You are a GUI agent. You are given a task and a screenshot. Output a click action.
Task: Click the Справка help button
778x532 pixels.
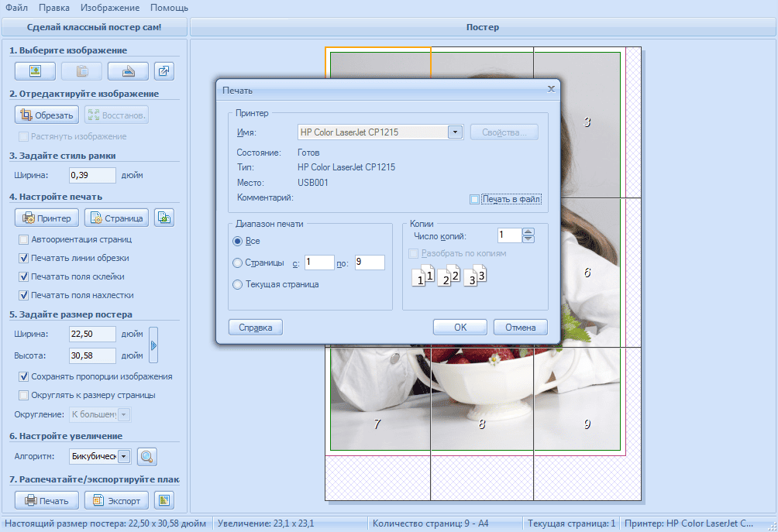[256, 328]
